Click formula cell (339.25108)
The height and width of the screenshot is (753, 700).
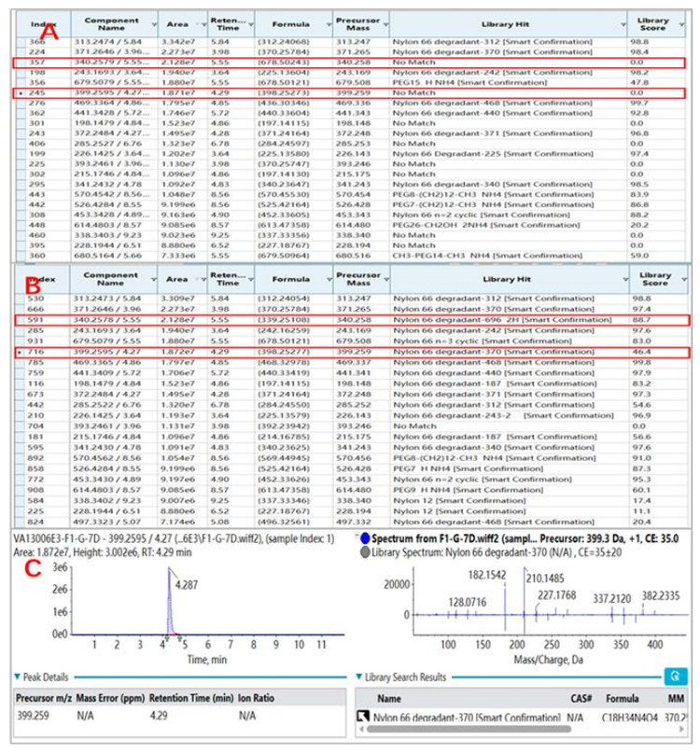coord(284,320)
